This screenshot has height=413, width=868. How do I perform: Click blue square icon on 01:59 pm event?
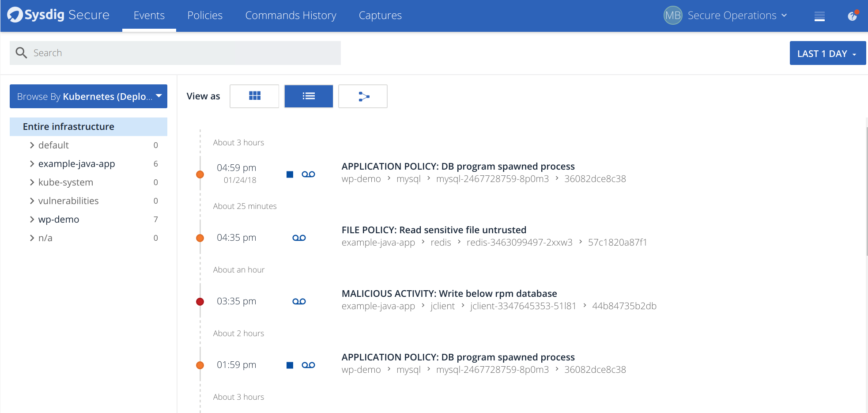(290, 365)
